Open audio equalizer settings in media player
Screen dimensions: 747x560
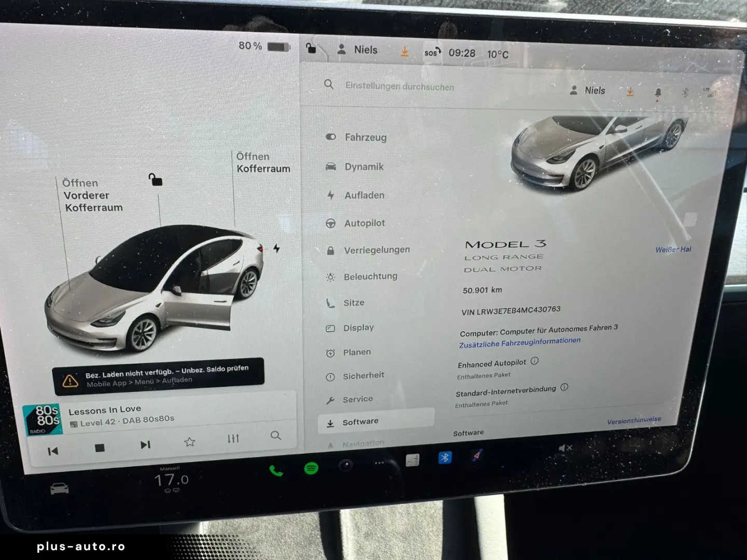click(x=233, y=439)
